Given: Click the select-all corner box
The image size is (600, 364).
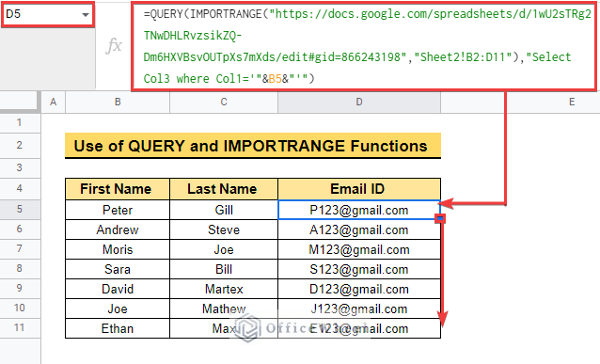Looking at the screenshot, I should point(20,102).
